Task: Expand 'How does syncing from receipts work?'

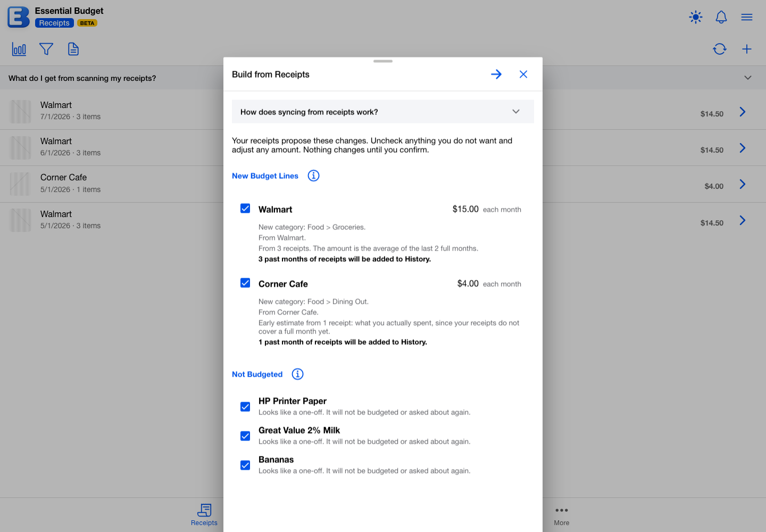Action: click(383, 112)
